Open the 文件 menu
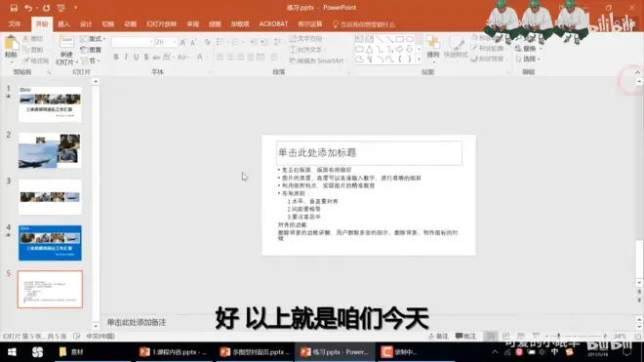The image size is (644, 362). [15, 24]
